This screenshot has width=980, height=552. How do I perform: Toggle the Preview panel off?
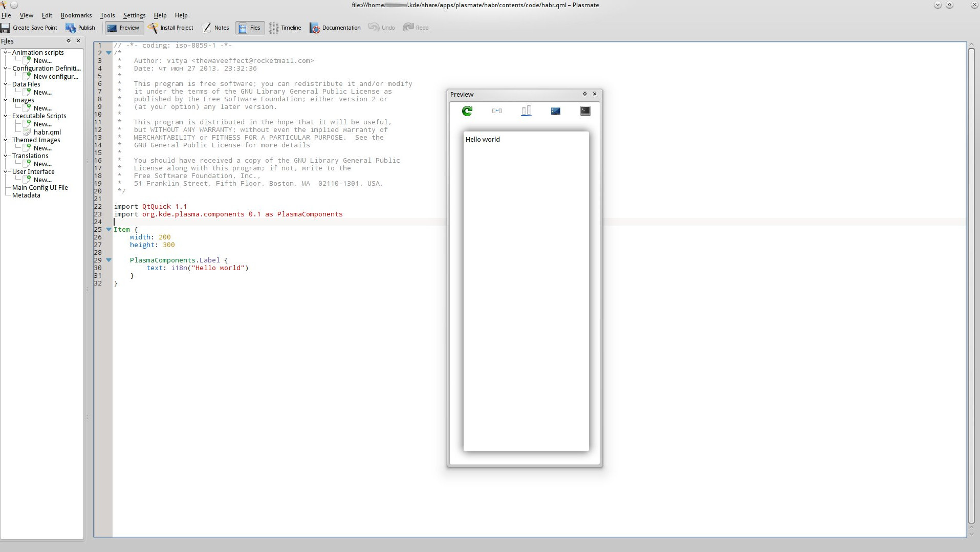(x=123, y=28)
